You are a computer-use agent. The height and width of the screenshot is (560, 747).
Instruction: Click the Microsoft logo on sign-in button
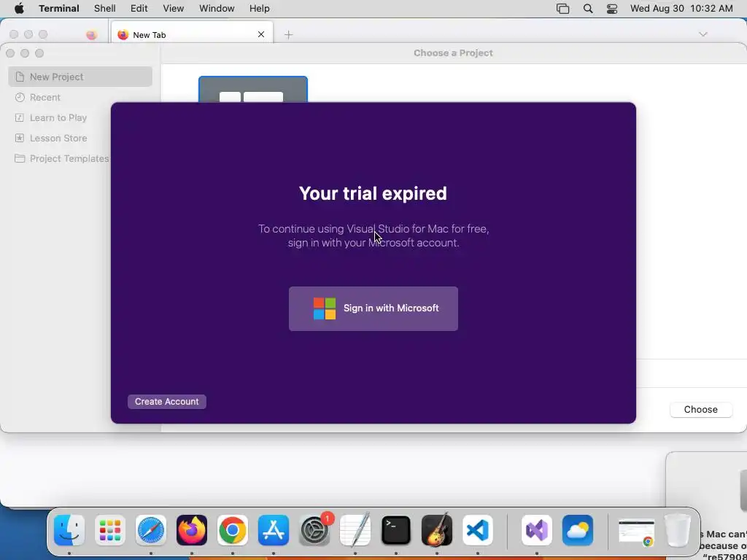click(x=325, y=308)
